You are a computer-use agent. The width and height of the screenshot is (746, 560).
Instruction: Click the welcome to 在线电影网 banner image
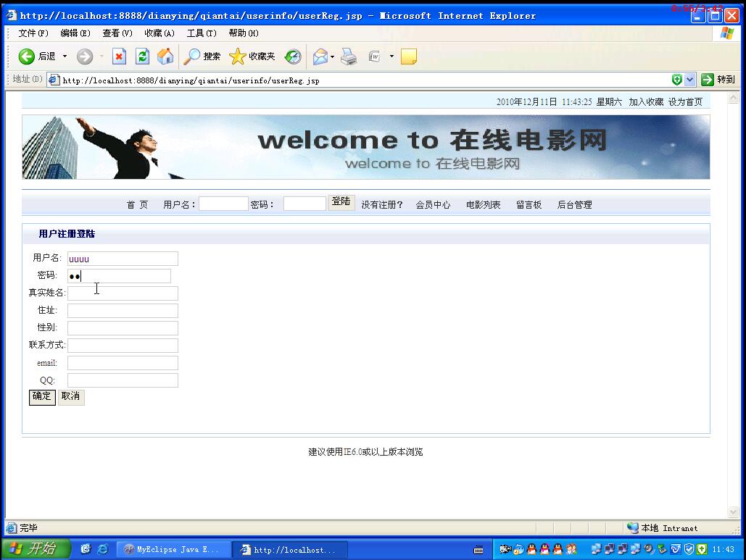(x=366, y=147)
